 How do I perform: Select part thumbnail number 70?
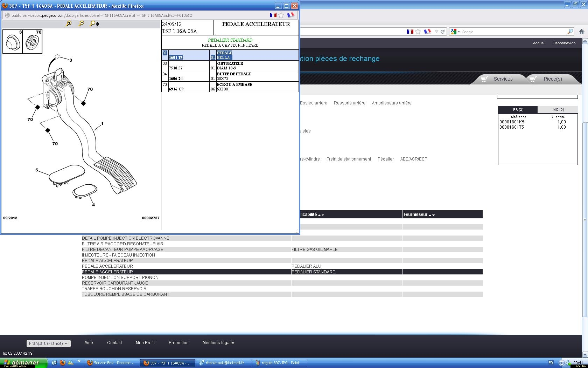33,42
